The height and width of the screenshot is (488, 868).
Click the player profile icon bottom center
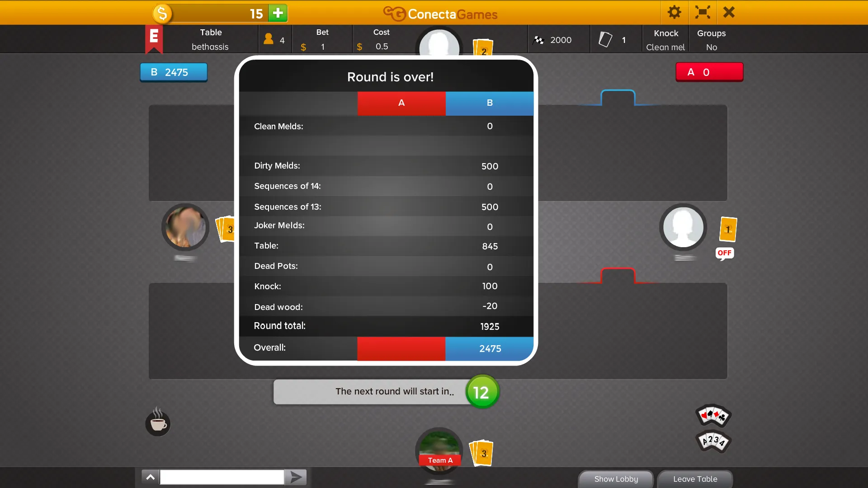coord(438,452)
